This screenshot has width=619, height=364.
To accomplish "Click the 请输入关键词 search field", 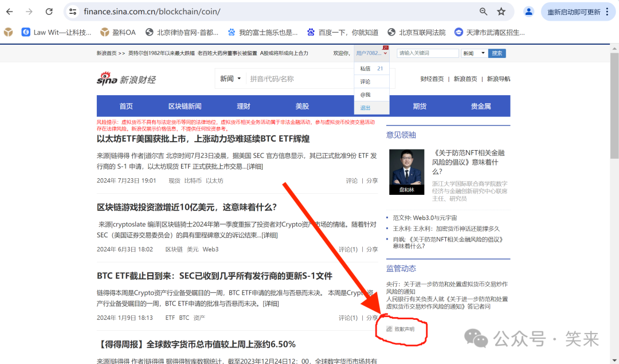I will point(428,53).
